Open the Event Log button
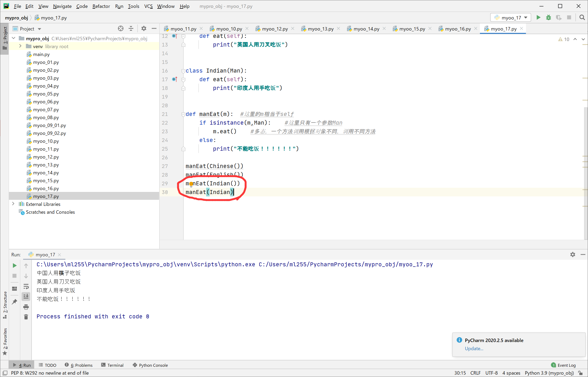588x377 pixels. pyautogui.click(x=563, y=365)
